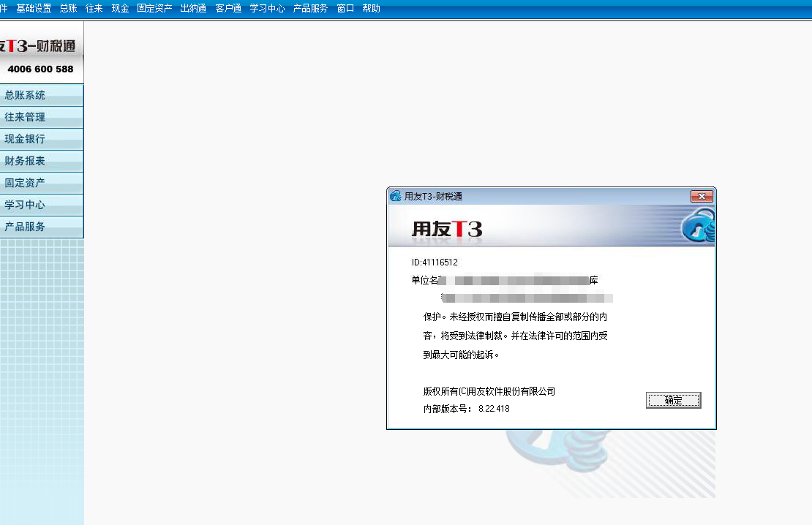This screenshot has height=525, width=812.
Task: Open the 窗口 menu
Action: pos(345,8)
